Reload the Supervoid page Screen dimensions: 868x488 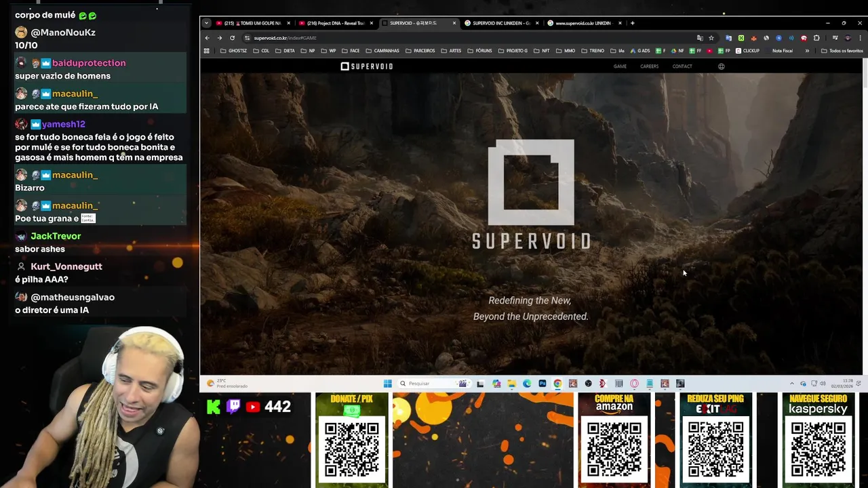(232, 38)
